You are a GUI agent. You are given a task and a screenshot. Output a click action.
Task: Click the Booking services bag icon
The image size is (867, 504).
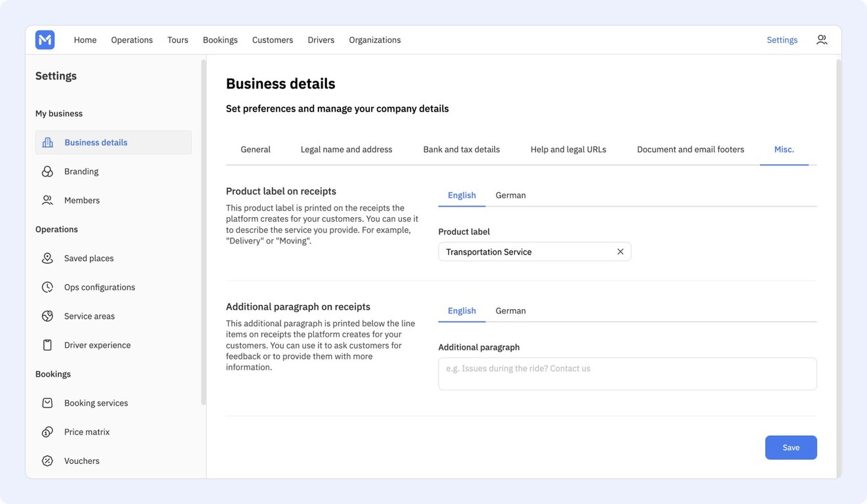pyautogui.click(x=47, y=403)
